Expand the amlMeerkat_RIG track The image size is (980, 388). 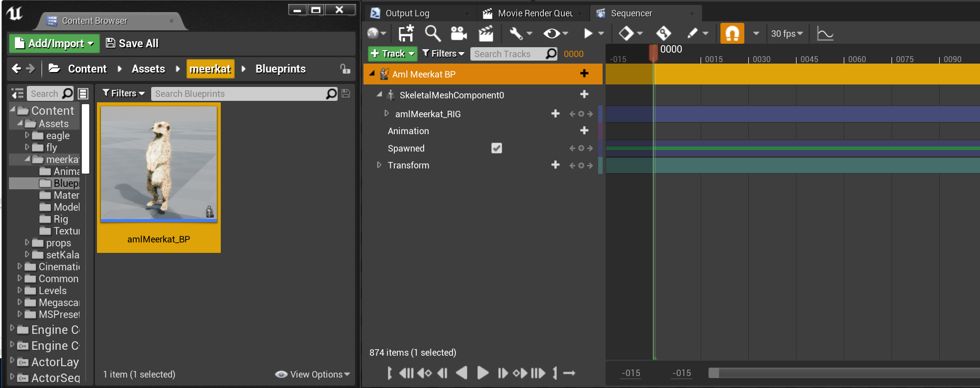pyautogui.click(x=386, y=114)
